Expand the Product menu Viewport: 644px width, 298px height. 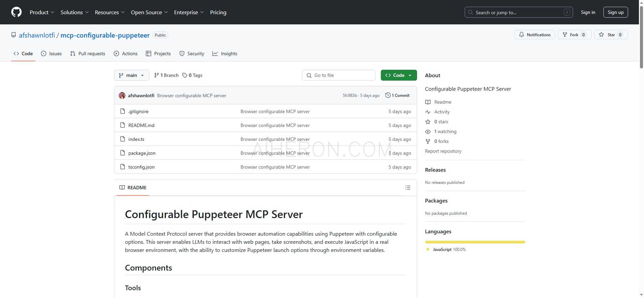click(x=42, y=12)
